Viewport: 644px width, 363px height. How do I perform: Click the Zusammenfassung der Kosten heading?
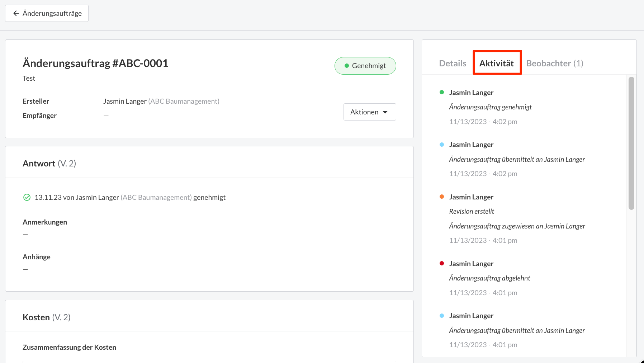coord(69,347)
